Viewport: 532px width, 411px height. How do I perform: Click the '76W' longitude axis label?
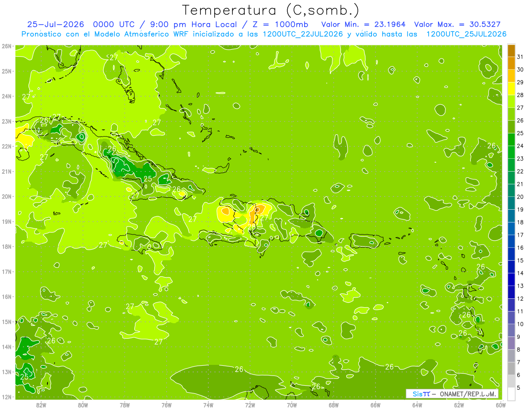167,405
